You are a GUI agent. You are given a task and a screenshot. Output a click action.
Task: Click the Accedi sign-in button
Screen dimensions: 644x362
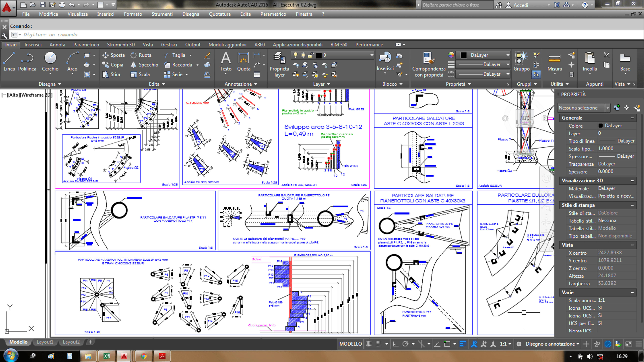[x=521, y=5]
